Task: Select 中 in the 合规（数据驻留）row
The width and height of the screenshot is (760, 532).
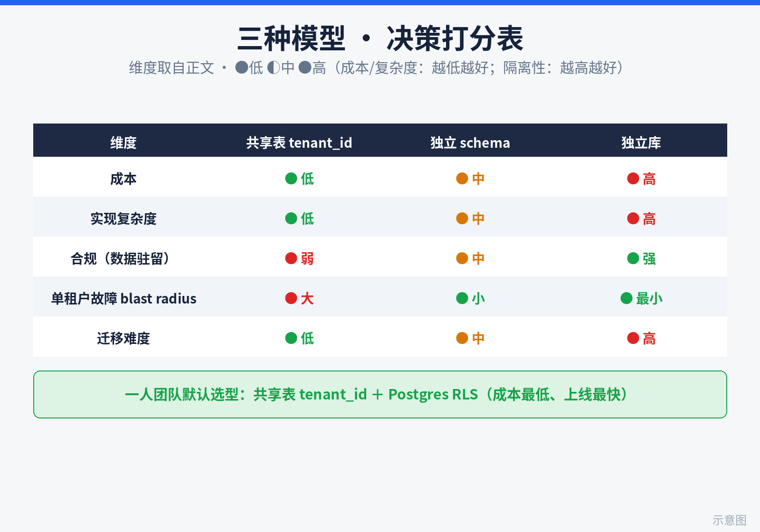Action: [x=470, y=258]
